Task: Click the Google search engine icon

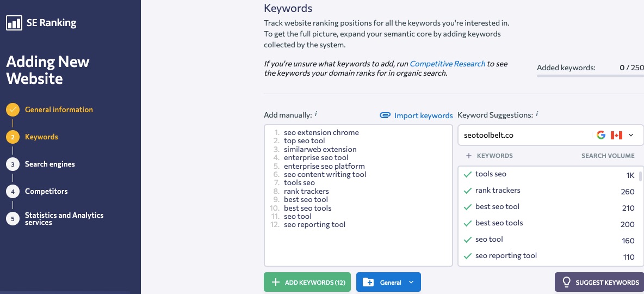Action: point(601,135)
